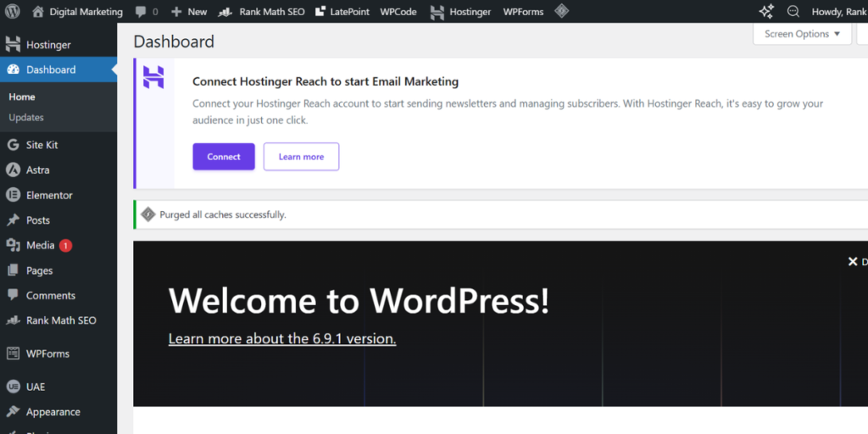Click the AI sparkle icon in admin bar
The image size is (868, 434).
(766, 11)
